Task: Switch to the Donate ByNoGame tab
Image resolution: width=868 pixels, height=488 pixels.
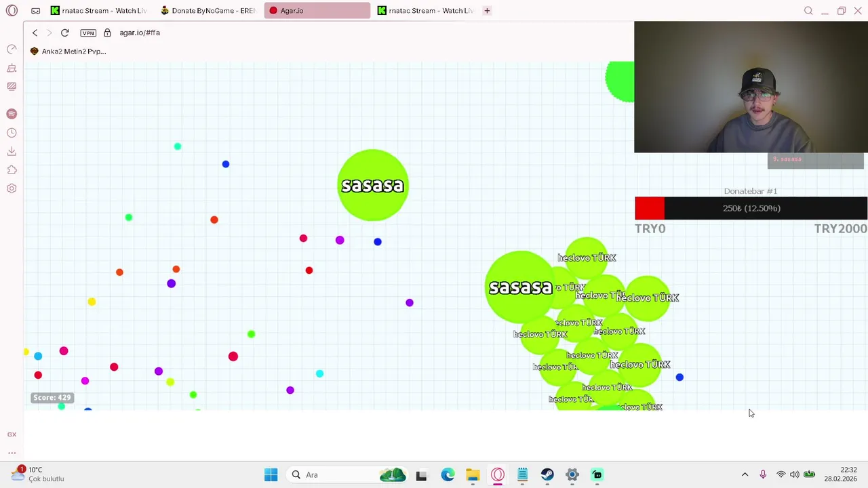Action: pyautogui.click(x=208, y=11)
